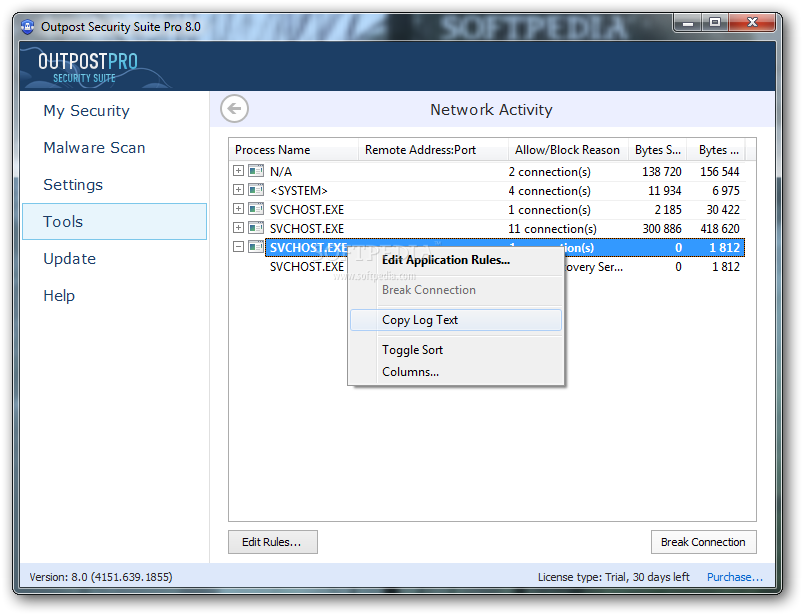This screenshot has width=803, height=615.
Task: Click the Outpost title bar app icon
Action: [x=28, y=26]
